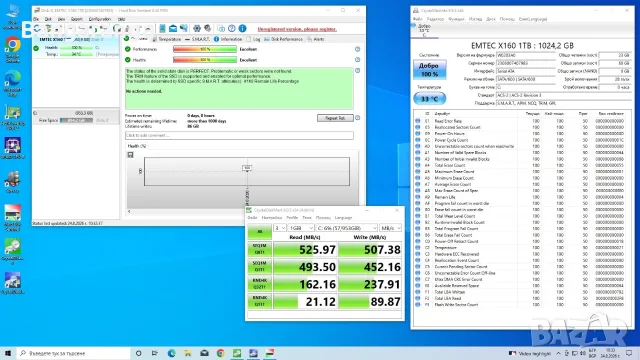Click the Windows Start button
This screenshot has width=640, height=360.
pos(8,353)
